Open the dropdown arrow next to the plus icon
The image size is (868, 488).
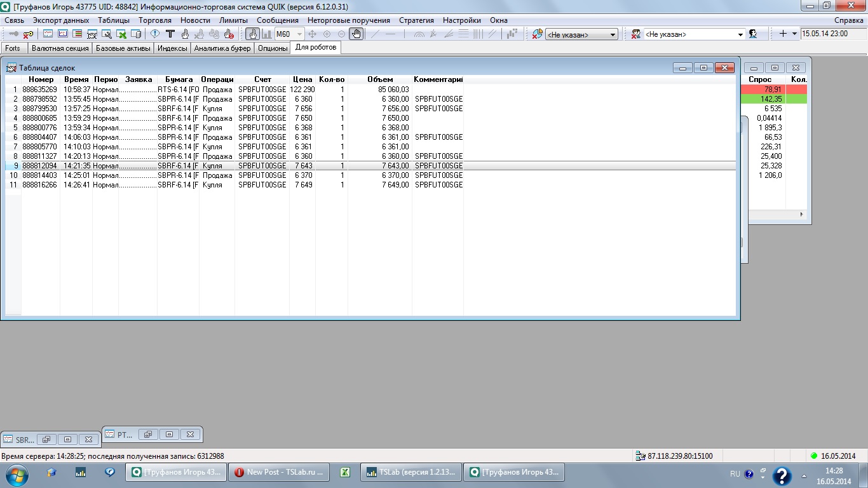[x=794, y=34]
